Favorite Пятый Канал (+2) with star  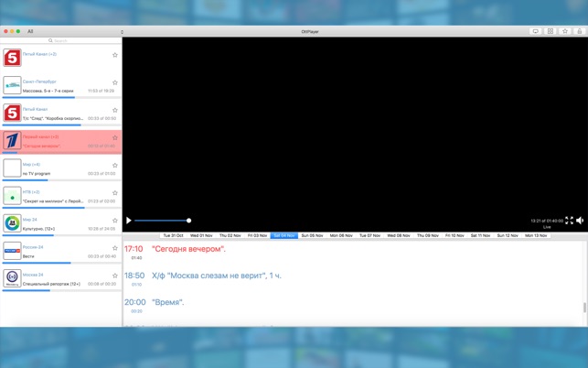pyautogui.click(x=115, y=55)
